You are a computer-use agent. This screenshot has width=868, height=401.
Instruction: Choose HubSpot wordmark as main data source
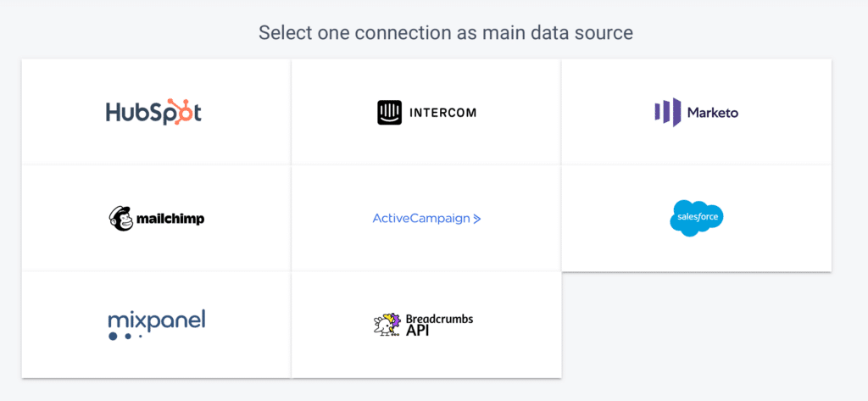[x=154, y=112]
